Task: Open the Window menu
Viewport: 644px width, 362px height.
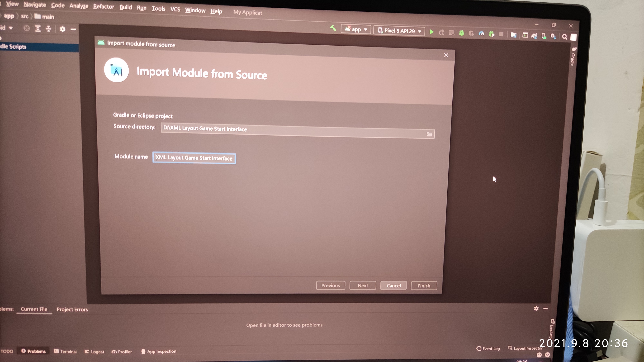Action: click(195, 10)
